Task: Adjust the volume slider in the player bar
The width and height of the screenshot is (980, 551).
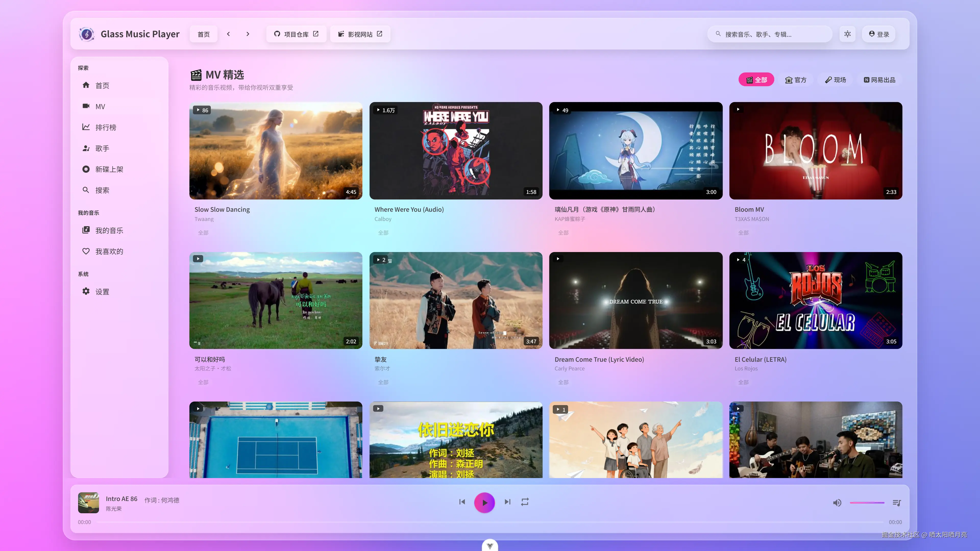Action: click(x=867, y=502)
